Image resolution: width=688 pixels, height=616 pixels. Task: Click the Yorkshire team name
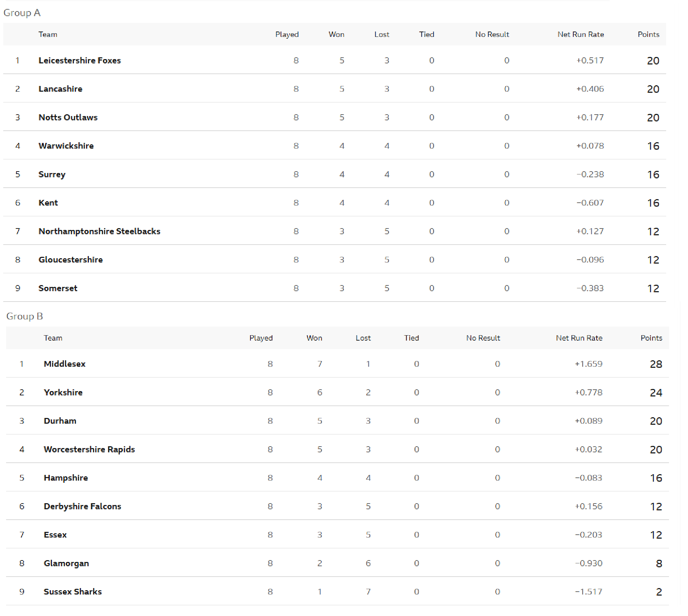pos(63,393)
